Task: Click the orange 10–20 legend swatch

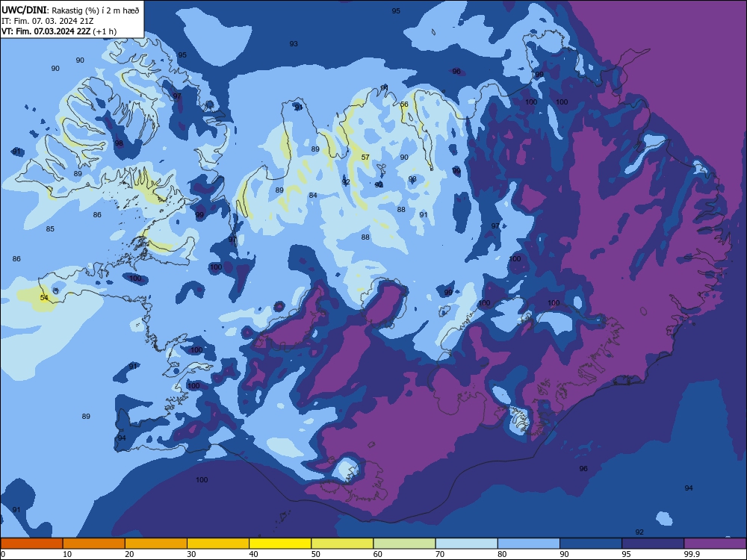Action: (x=94, y=544)
